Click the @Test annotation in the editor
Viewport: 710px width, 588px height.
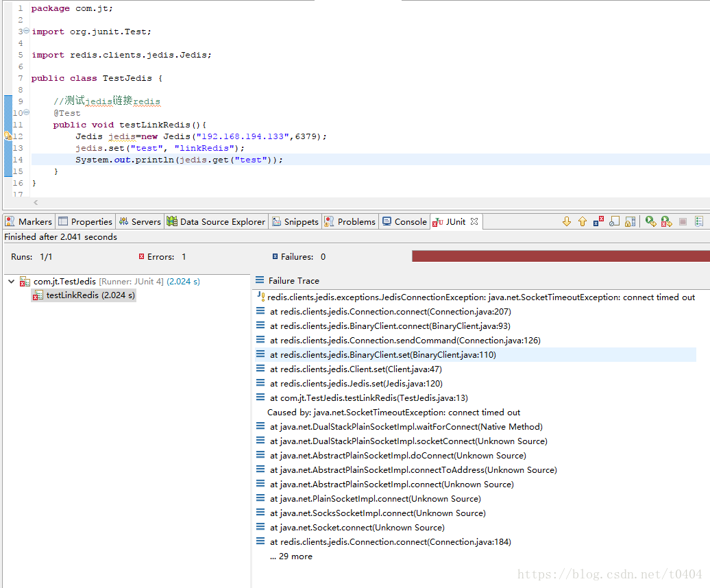click(66, 113)
